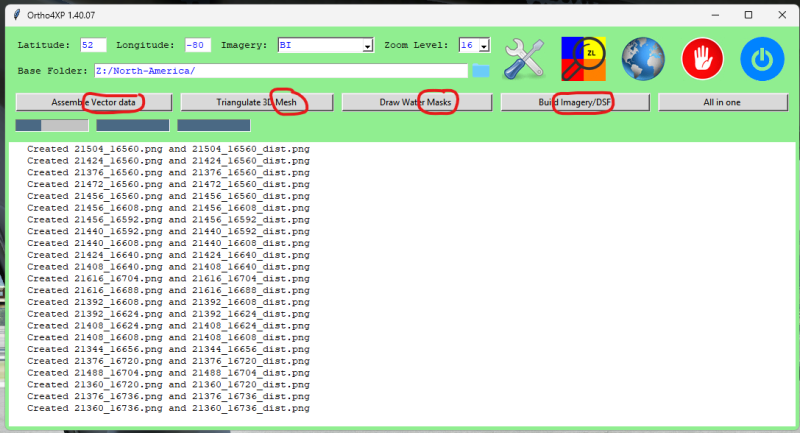Click the Base Folder path field
Screen dimensions: 800x433
tap(280, 71)
